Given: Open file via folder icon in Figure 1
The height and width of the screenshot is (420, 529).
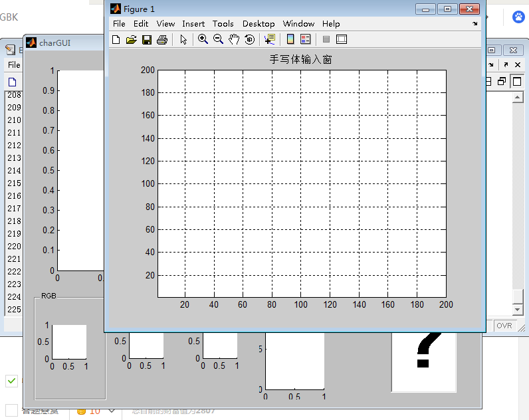Looking at the screenshot, I should pyautogui.click(x=131, y=39).
